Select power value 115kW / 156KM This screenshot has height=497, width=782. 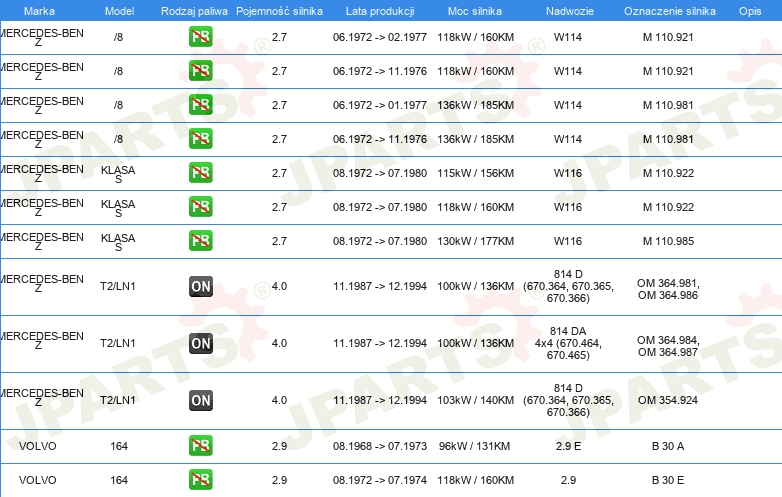click(475, 173)
